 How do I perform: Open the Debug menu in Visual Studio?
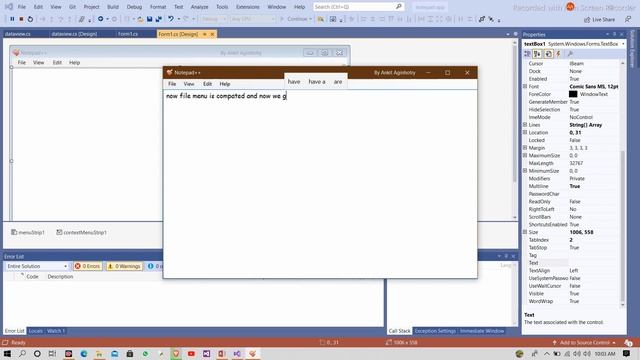134,7
